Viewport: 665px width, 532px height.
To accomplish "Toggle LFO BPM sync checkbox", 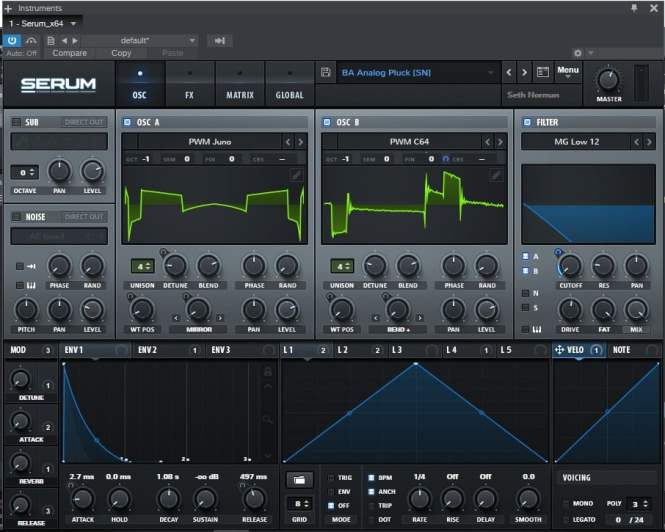I will [371, 478].
